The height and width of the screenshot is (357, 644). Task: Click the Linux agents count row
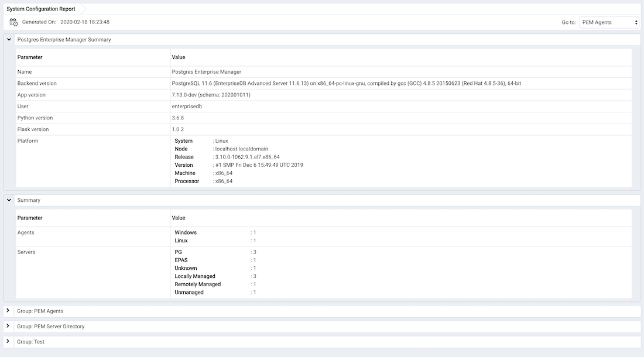[x=215, y=241]
